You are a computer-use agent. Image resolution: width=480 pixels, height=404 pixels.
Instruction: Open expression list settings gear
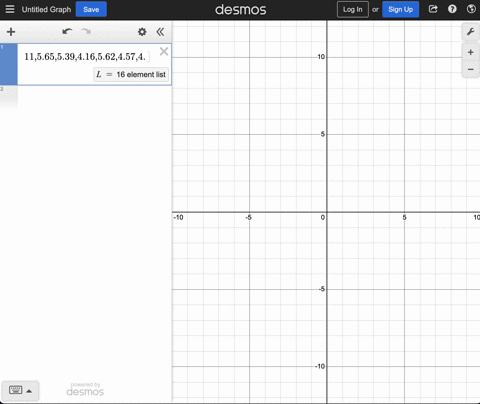point(142,32)
